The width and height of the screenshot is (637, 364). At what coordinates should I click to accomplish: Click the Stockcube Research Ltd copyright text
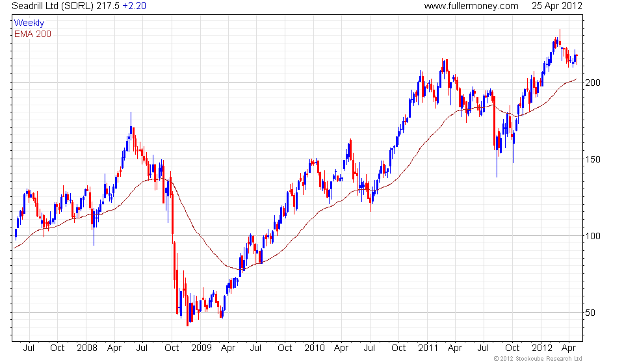coord(538,359)
